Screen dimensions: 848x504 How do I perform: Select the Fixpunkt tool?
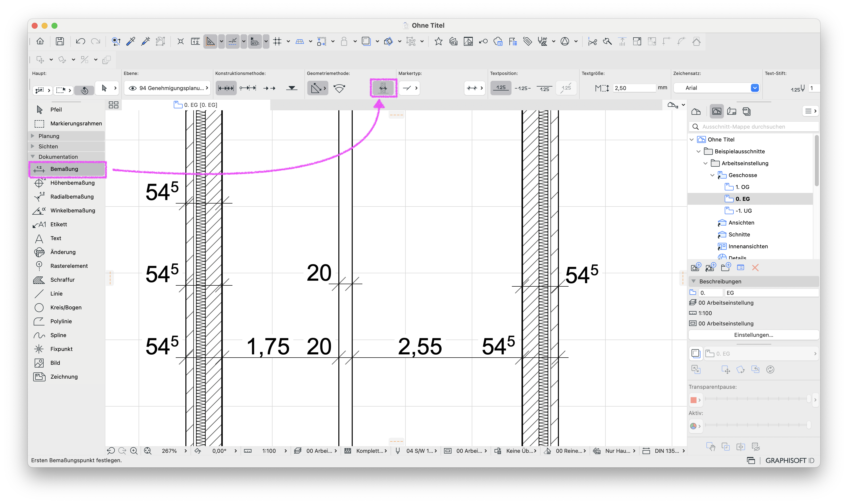point(67,349)
